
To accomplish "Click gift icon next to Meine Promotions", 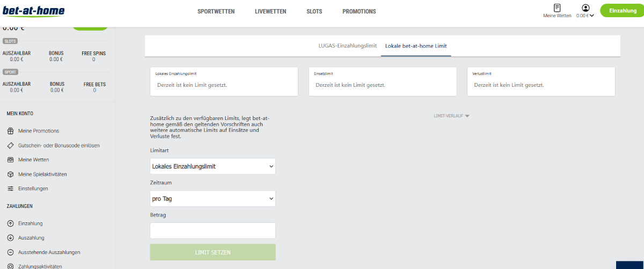I will pyautogui.click(x=10, y=131).
